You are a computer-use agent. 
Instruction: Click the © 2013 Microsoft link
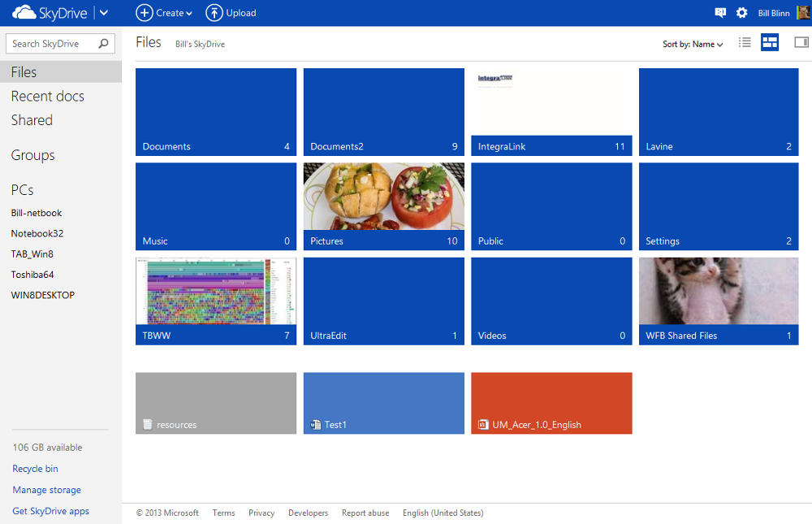coord(167,513)
